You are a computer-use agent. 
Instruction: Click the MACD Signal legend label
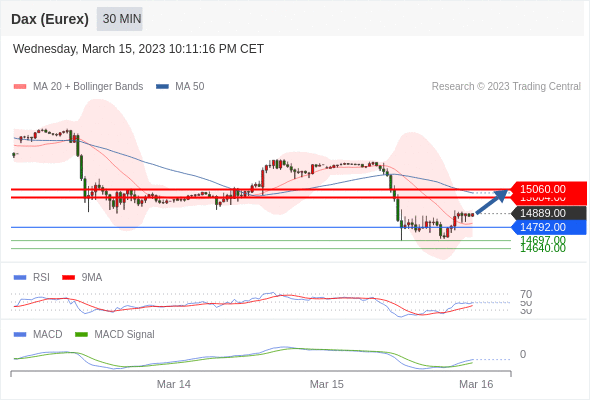(125, 335)
